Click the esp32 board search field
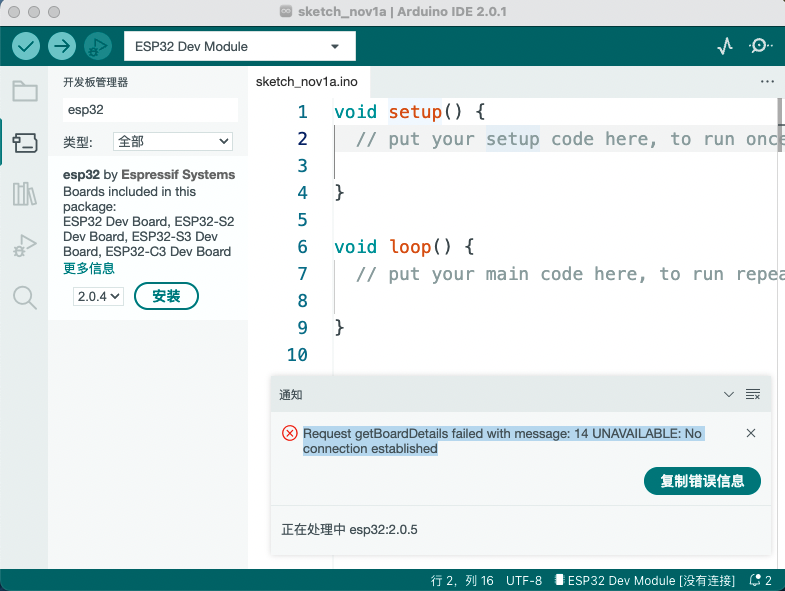 pyautogui.click(x=150, y=110)
